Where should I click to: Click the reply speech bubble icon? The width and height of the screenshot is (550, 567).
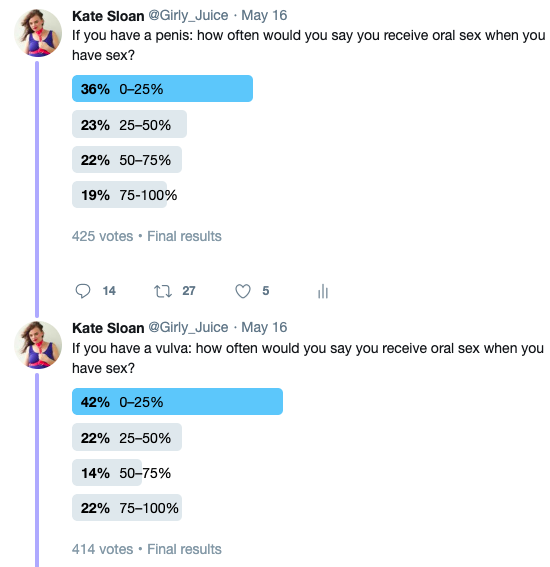(82, 291)
